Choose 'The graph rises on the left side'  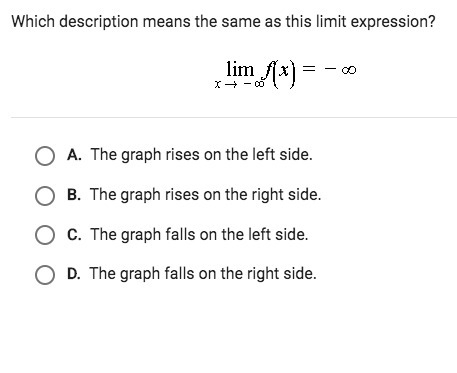click(202, 155)
